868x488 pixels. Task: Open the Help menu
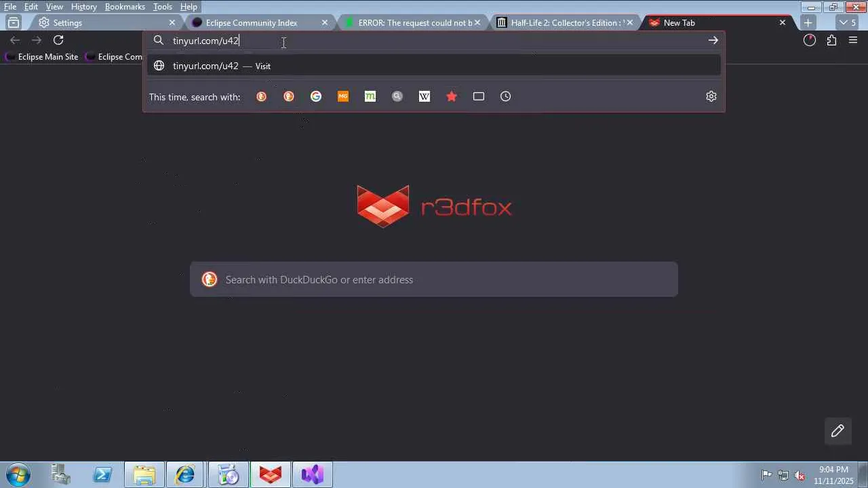point(189,7)
